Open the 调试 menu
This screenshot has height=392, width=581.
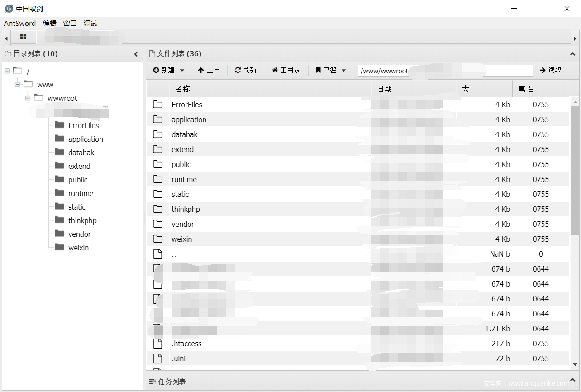point(90,24)
